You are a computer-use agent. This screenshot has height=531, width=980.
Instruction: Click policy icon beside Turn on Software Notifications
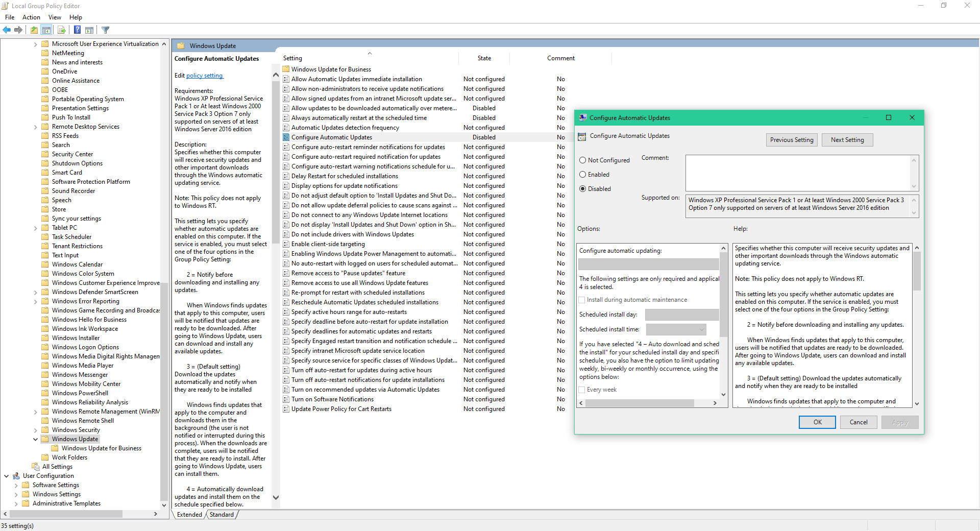click(286, 399)
